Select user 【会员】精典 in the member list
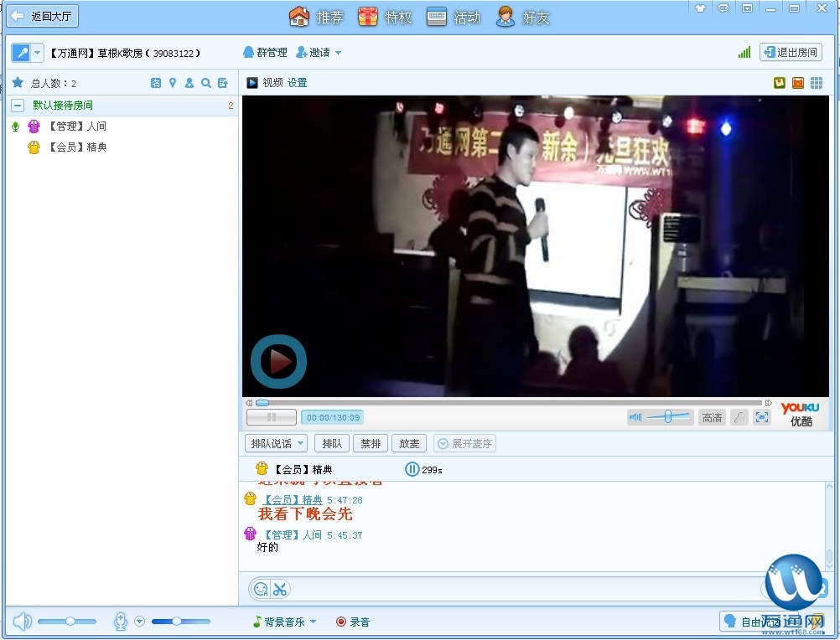The height and width of the screenshot is (640, 840). click(77, 147)
